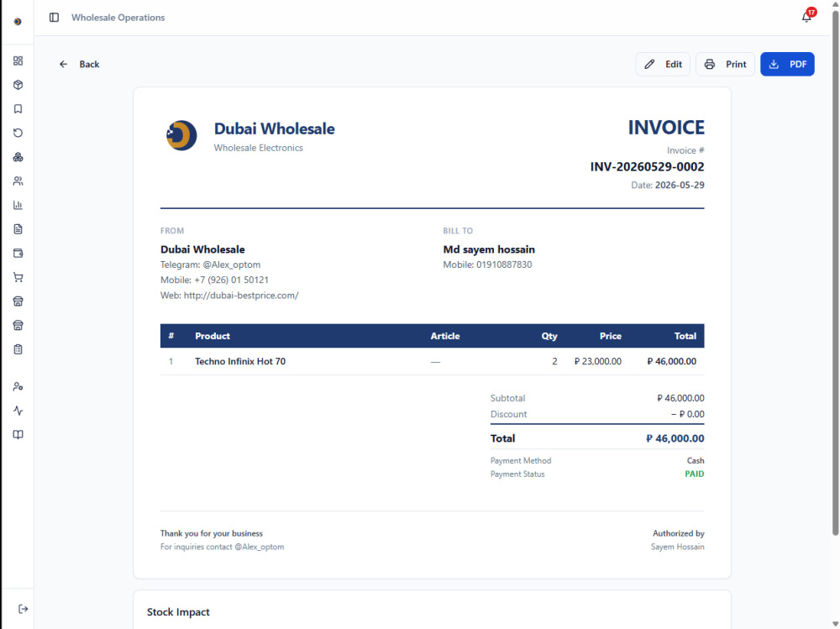Print the invoice
This screenshot has height=629, width=840.
(x=725, y=65)
